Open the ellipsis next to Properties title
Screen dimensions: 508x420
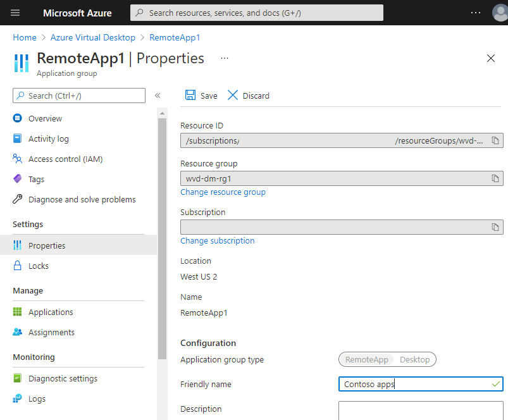[x=225, y=58]
